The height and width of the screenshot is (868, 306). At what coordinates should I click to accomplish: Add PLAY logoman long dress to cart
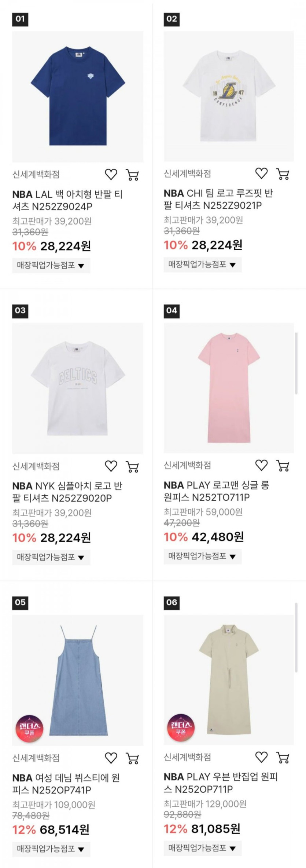(x=283, y=466)
